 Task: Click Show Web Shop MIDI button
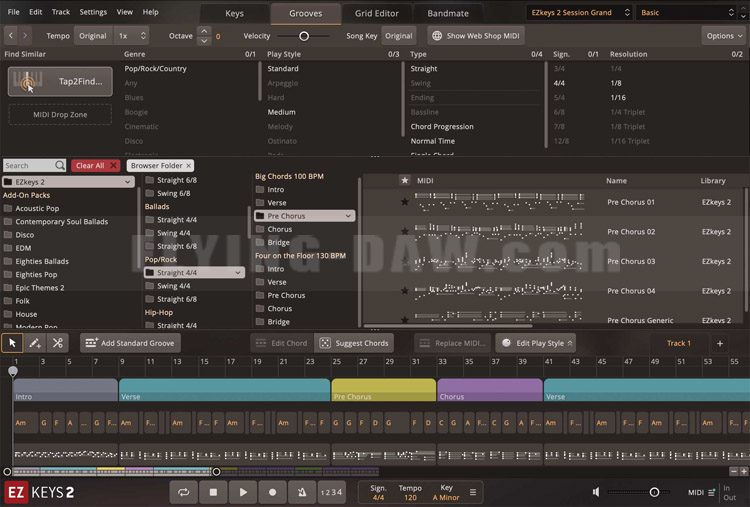475,35
